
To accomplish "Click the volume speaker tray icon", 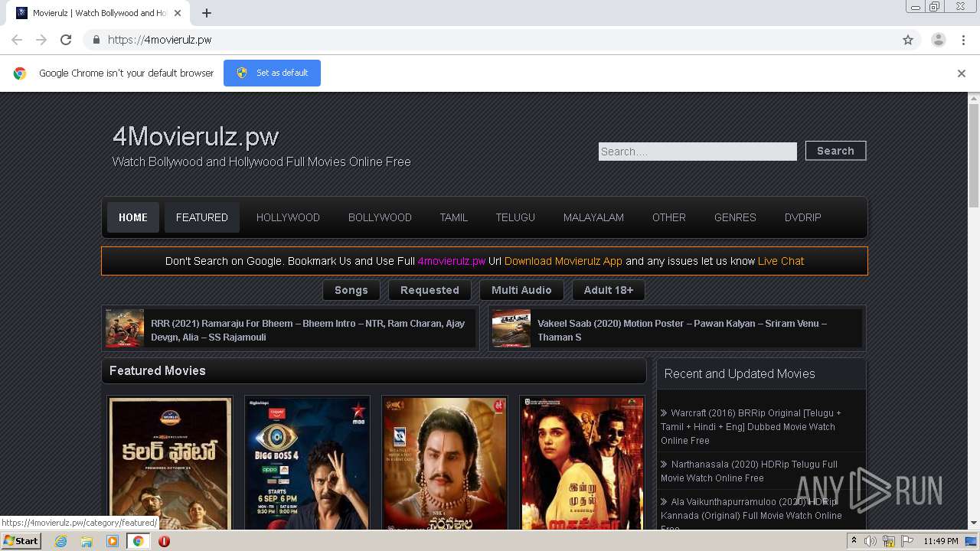I will click(x=871, y=541).
